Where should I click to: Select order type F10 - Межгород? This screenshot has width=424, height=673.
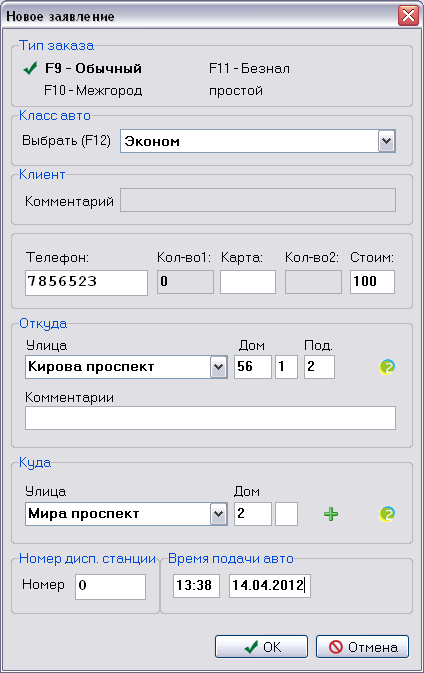pos(93,91)
